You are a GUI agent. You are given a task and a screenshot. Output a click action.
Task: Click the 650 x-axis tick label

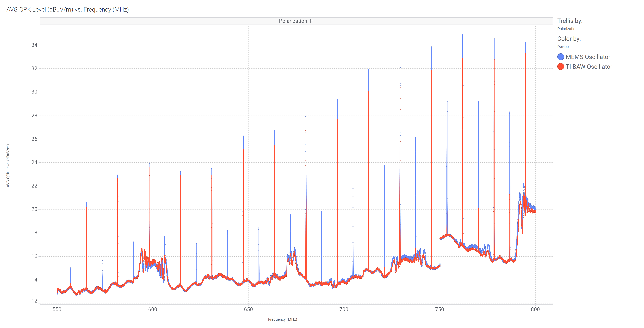[x=248, y=309]
